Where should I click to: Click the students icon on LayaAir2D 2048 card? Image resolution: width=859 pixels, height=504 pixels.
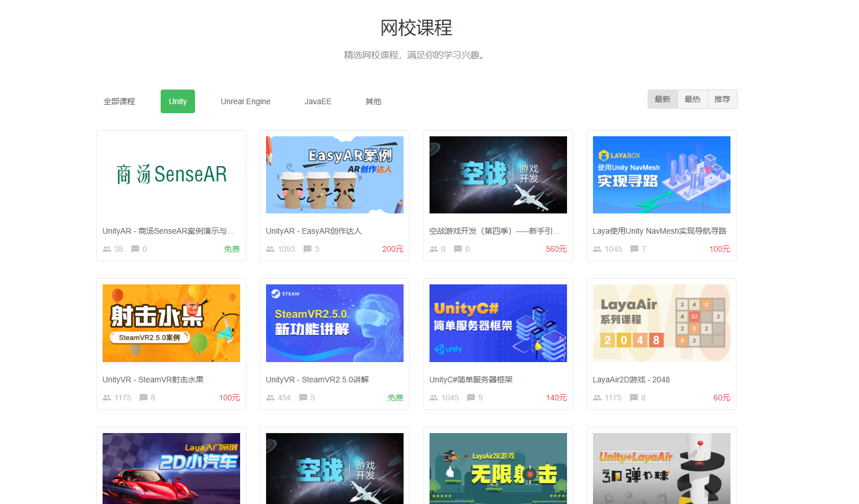coord(597,398)
